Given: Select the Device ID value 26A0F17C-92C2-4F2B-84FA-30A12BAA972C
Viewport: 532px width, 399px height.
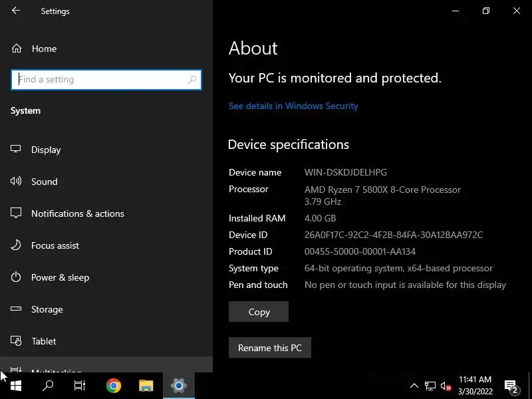Looking at the screenshot, I should tap(394, 235).
